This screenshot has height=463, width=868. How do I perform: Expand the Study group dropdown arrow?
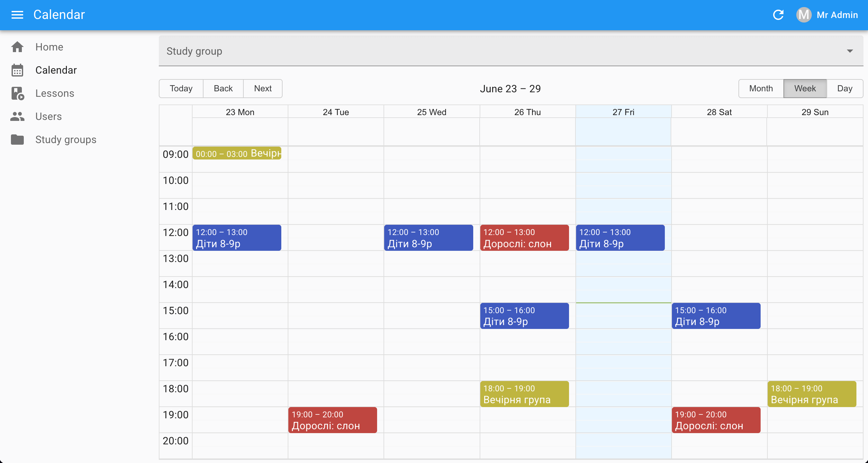click(x=849, y=51)
